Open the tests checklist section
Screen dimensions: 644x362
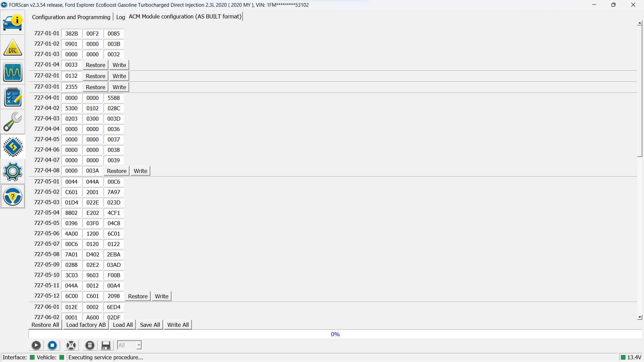[13, 97]
